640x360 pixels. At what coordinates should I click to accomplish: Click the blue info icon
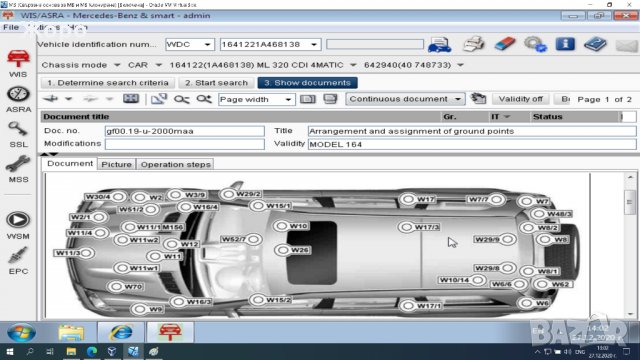click(565, 43)
